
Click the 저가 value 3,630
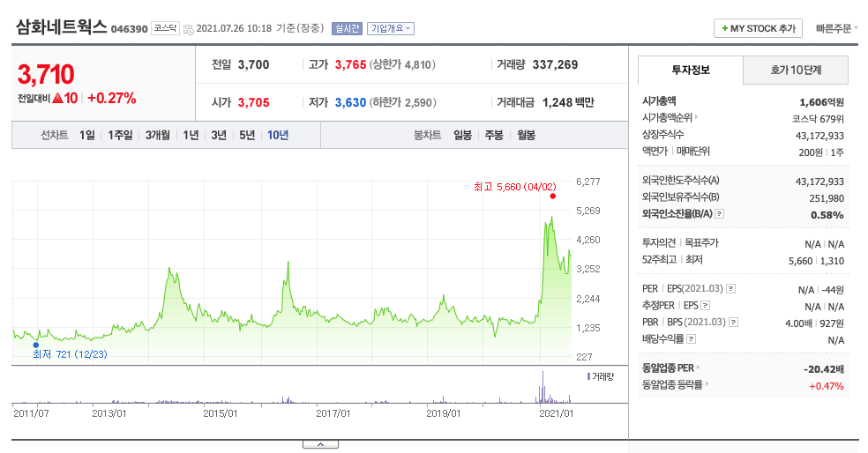tap(350, 102)
